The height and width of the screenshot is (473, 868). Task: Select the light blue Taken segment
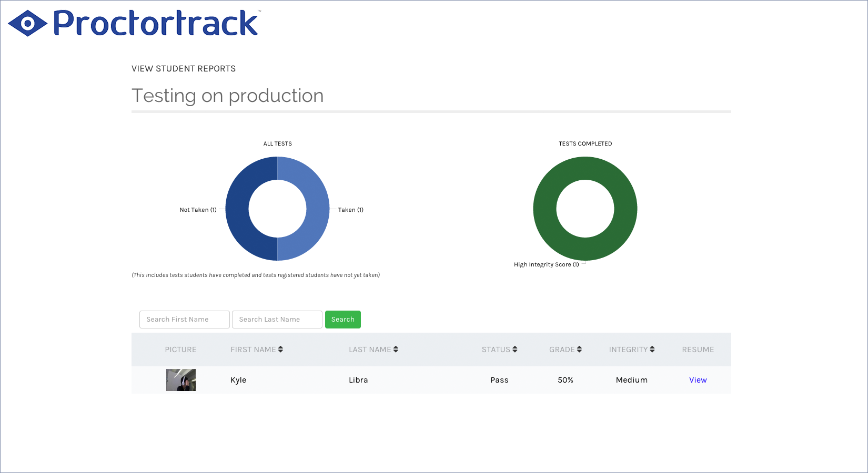318,209
